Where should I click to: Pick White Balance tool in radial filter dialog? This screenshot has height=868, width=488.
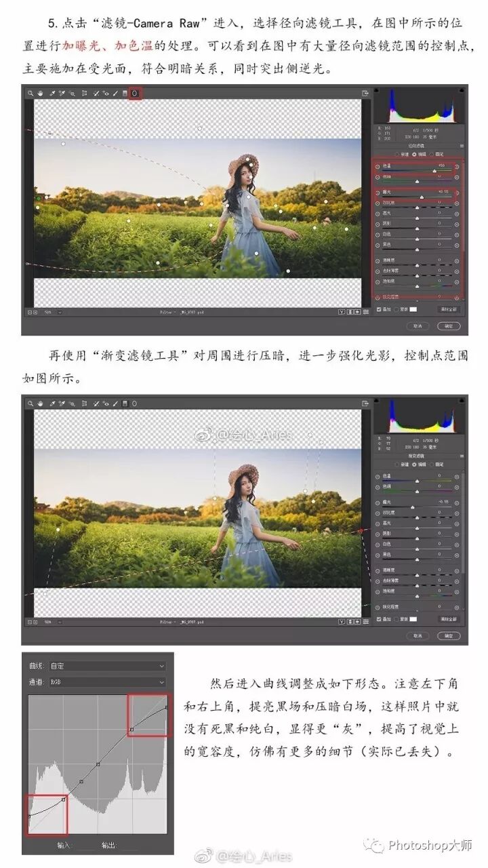tap(52, 93)
